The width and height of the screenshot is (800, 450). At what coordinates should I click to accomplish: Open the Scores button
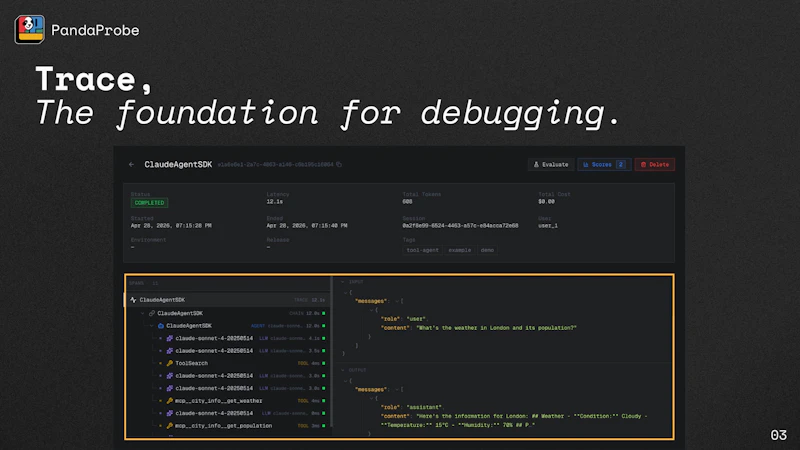(605, 164)
